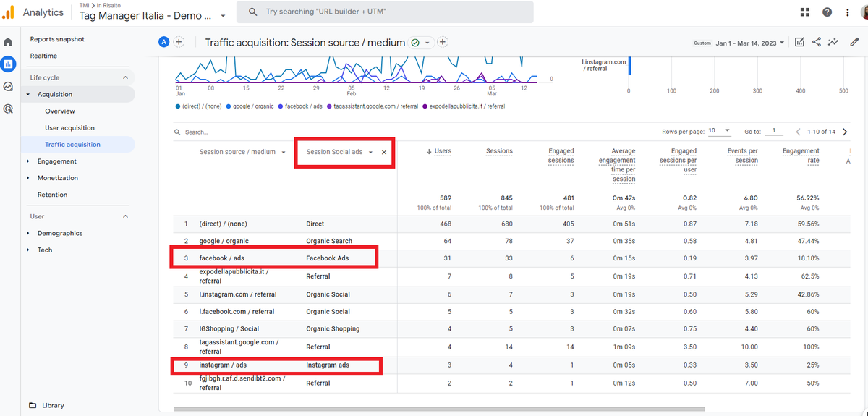This screenshot has width=868, height=416.
Task: Open the Explore icon in left rail
Action: click(8, 87)
